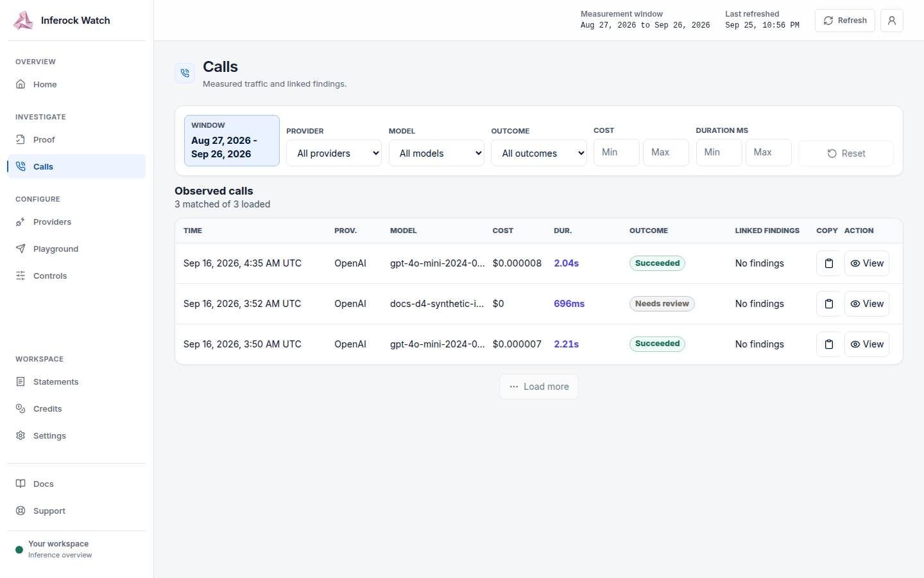The height and width of the screenshot is (578, 924).
Task: Open the All models dropdown
Action: point(436,153)
